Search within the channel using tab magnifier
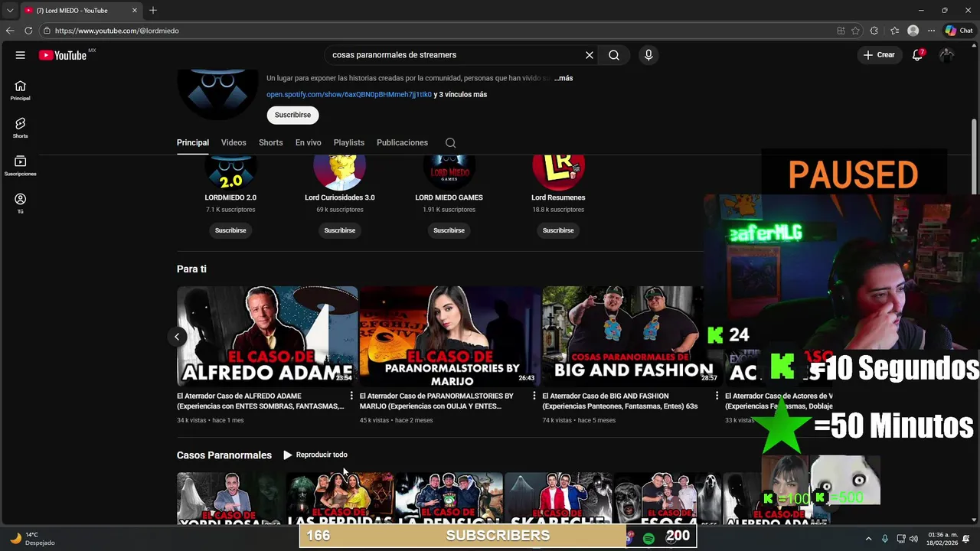Screen dimensions: 980x551 tap(450, 142)
